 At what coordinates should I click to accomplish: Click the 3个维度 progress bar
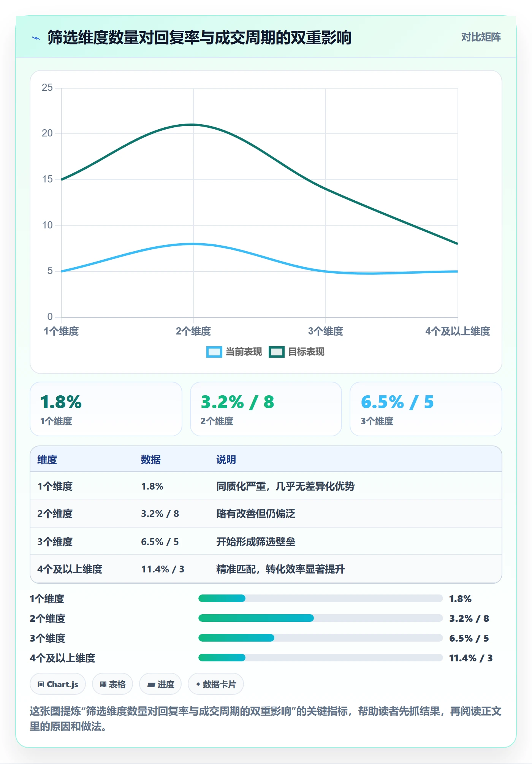320,638
